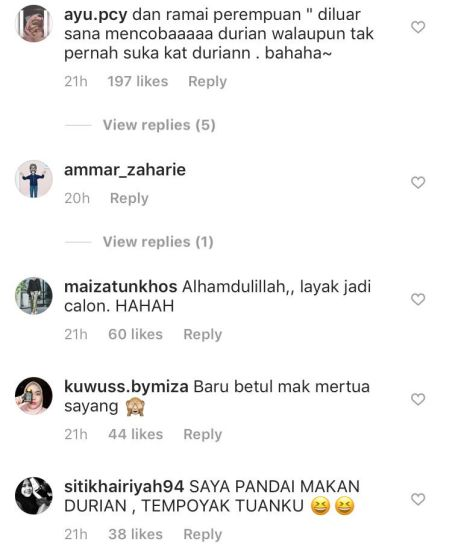This screenshot has height=553, width=452.
Task: Expand View replies (1) under ammar_zaharie
Action: [x=158, y=242]
